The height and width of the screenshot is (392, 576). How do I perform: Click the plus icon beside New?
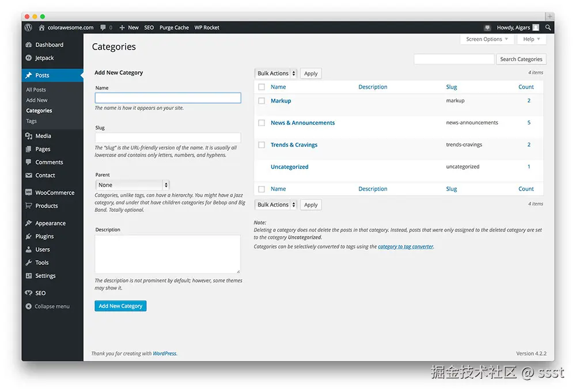122,28
